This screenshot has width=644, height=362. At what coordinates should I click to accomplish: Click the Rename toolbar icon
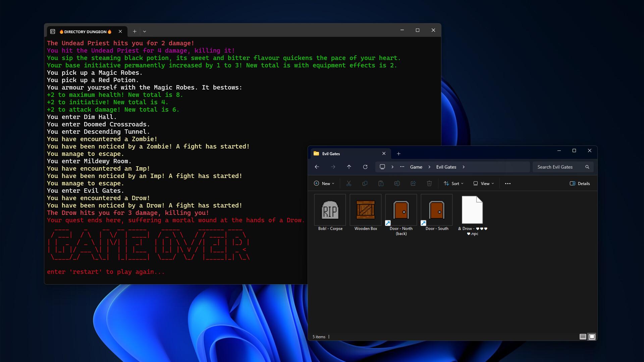click(397, 183)
